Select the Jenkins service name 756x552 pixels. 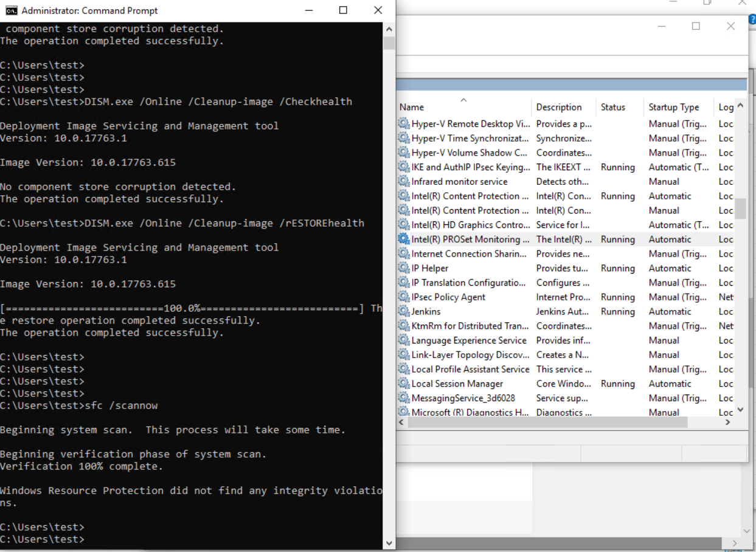[426, 311]
